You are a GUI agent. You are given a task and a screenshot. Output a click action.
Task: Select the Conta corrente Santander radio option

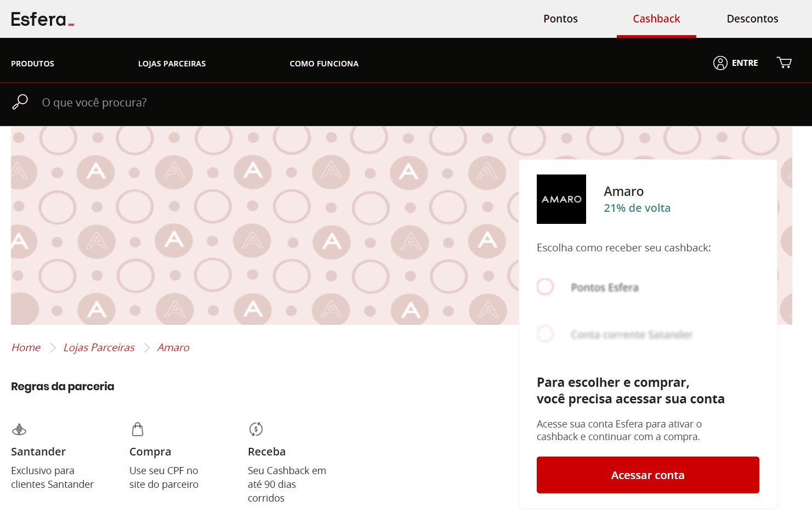pos(545,334)
